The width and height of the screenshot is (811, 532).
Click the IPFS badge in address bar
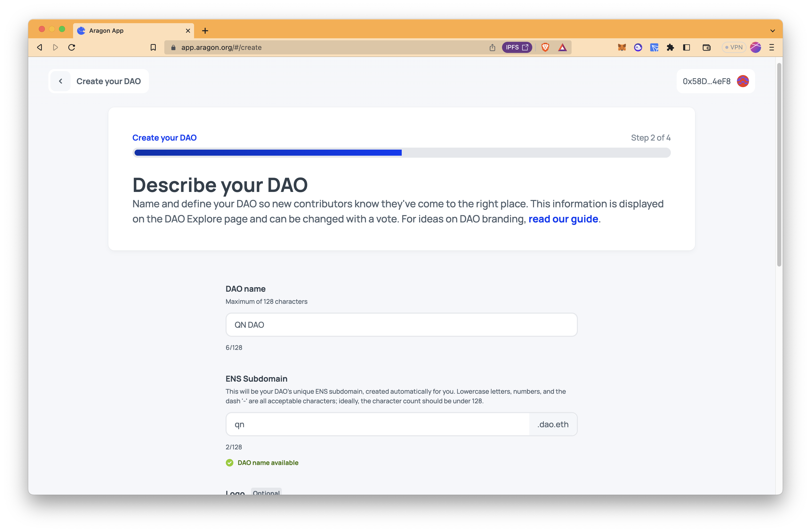[517, 47]
